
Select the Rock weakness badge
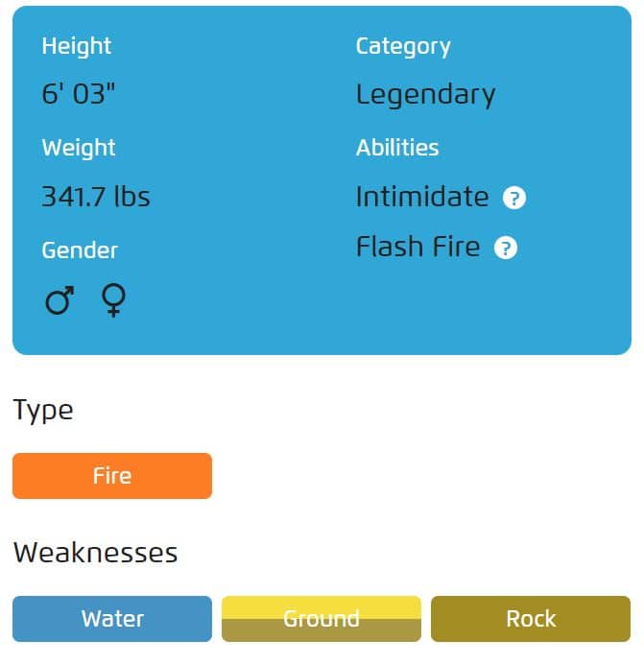(531, 619)
